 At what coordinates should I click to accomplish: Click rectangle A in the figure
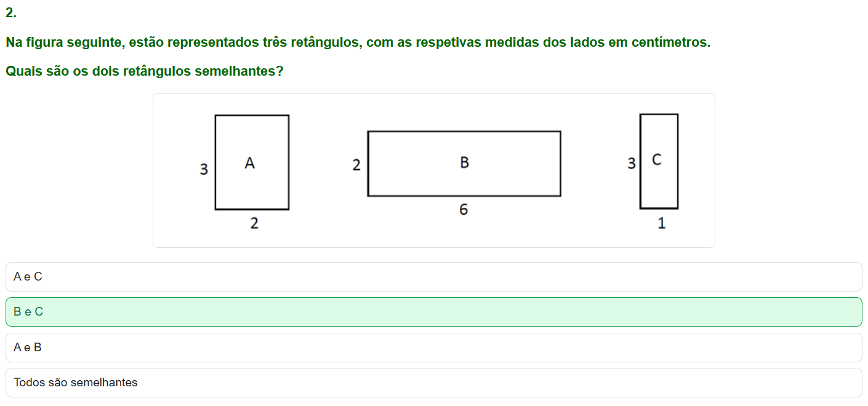(x=252, y=162)
